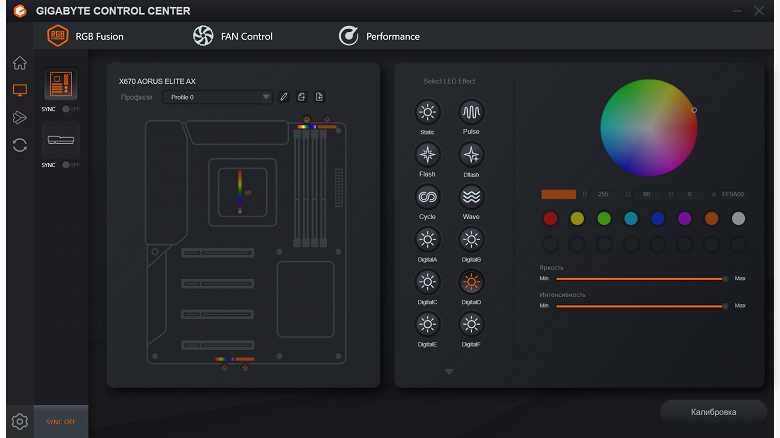Choose the cyan preset color swatch
780x438 pixels.
tap(631, 218)
